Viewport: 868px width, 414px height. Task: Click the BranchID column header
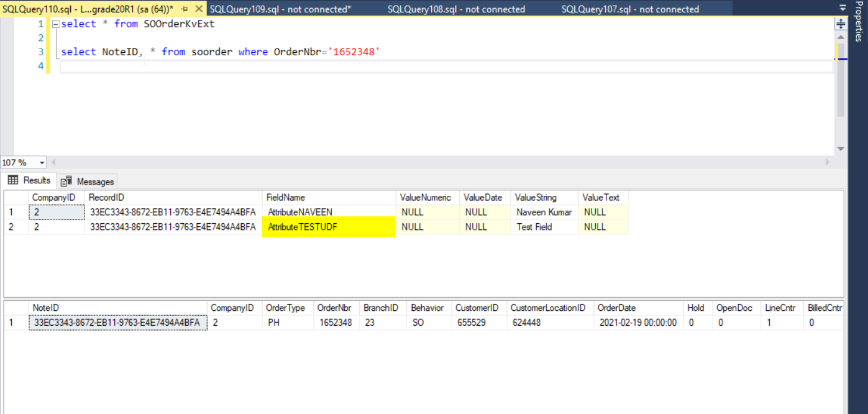[383, 308]
